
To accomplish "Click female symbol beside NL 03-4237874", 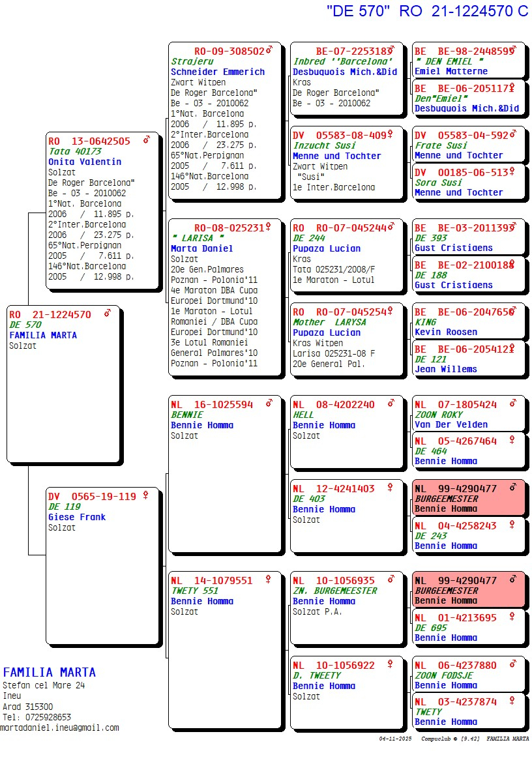I will (x=512, y=701).
